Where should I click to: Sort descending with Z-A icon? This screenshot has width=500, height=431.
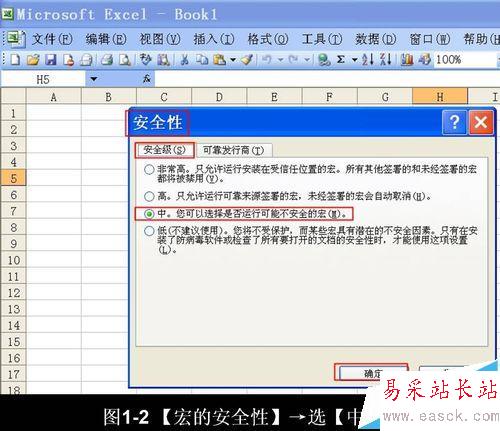click(386, 60)
